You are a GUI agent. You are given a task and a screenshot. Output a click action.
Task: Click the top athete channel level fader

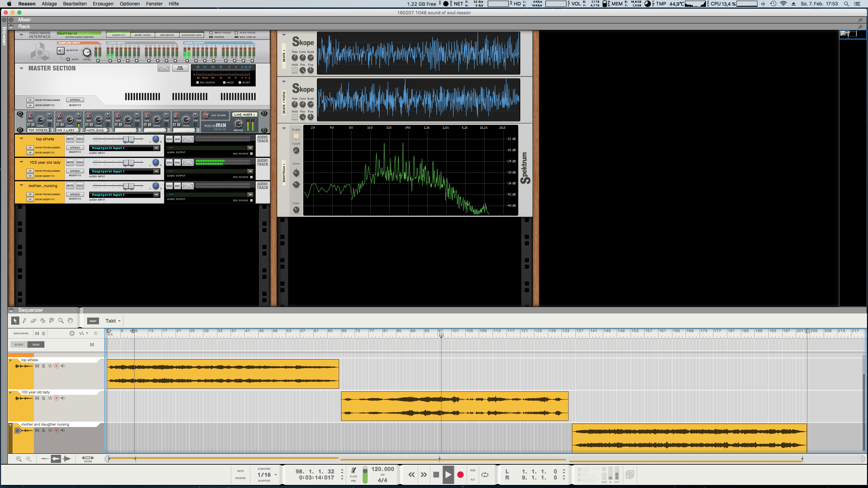[129, 139]
